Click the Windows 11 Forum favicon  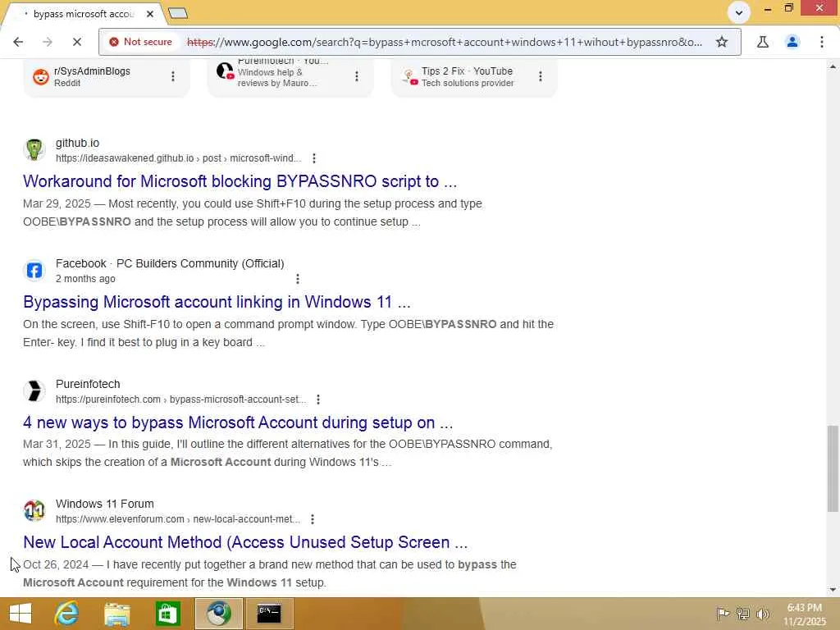point(34,510)
